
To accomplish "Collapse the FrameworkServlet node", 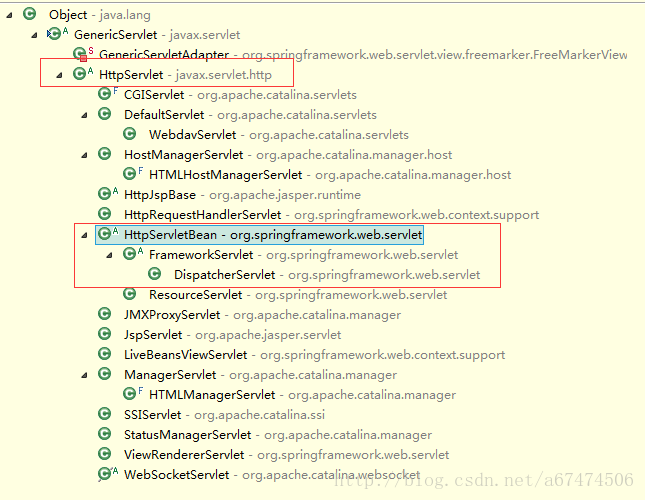I will pyautogui.click(x=110, y=255).
